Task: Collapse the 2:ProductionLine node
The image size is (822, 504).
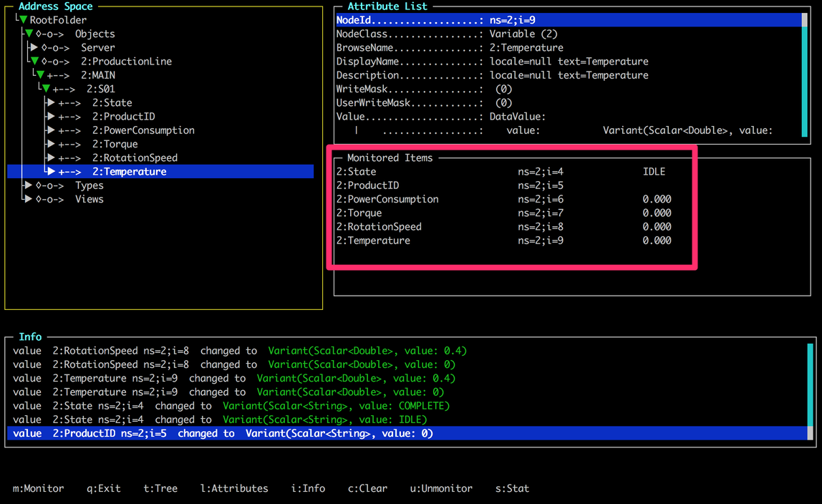Action: pyautogui.click(x=34, y=62)
